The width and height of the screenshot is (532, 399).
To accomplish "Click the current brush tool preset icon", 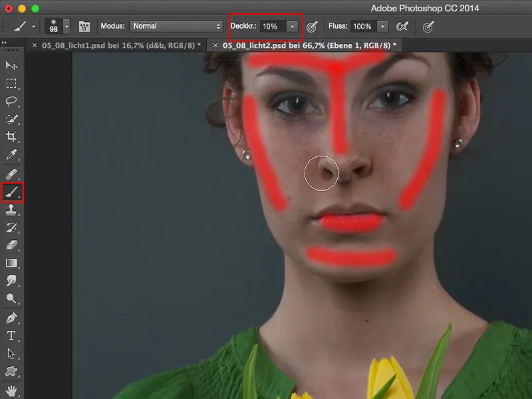I will tap(21, 27).
